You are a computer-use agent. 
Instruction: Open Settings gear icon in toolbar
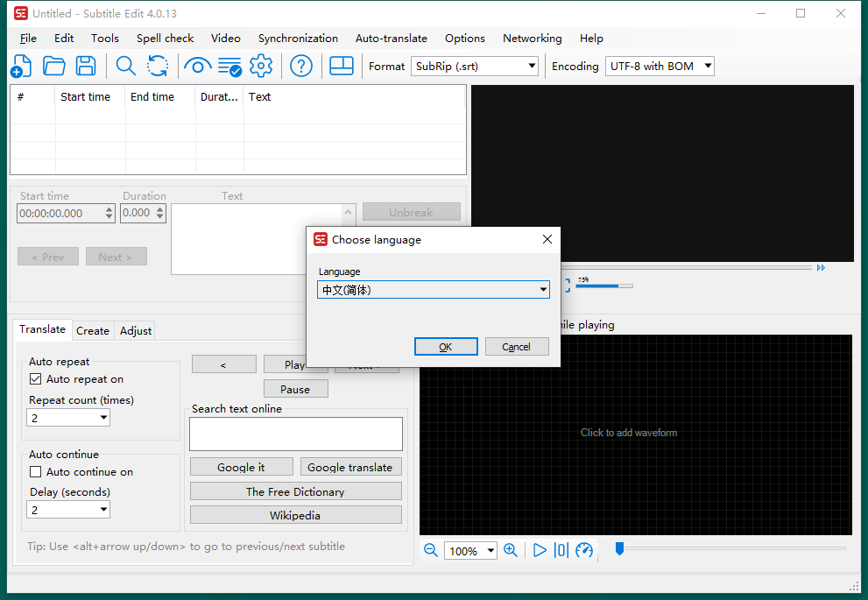(261, 66)
